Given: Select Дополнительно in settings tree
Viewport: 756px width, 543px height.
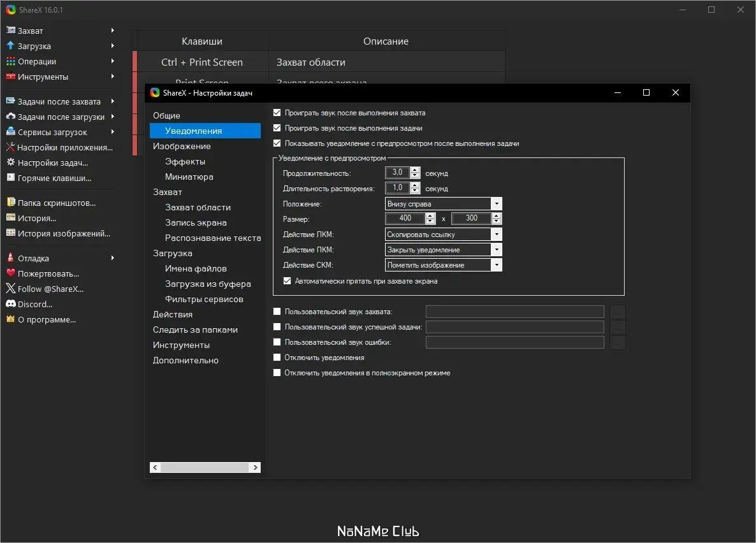Looking at the screenshot, I should pos(185,360).
